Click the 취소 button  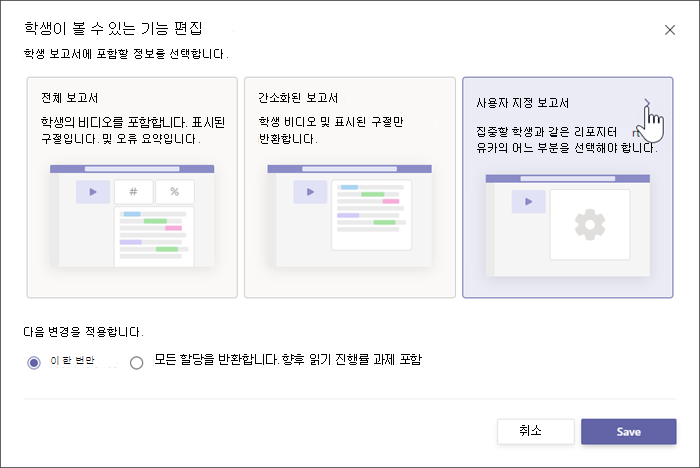tap(536, 431)
